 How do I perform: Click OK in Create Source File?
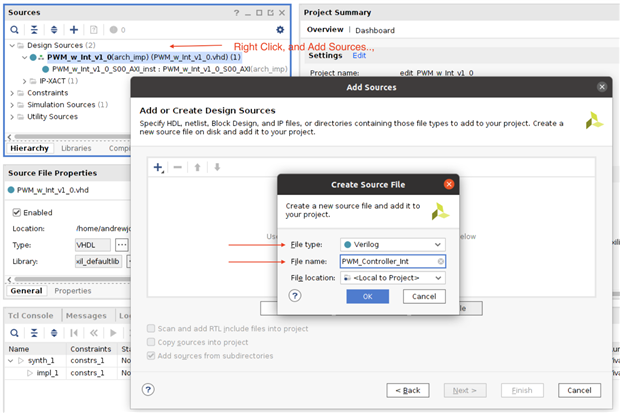368,296
